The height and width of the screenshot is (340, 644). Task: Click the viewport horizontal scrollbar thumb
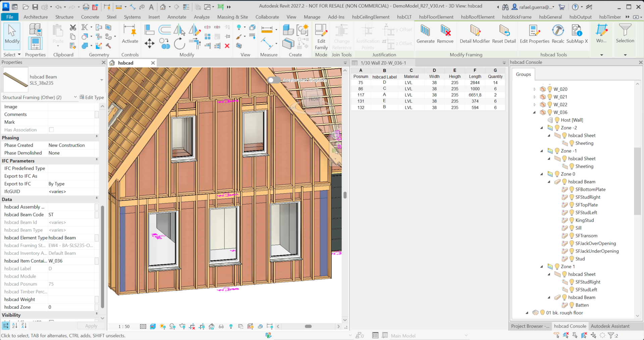point(308,326)
